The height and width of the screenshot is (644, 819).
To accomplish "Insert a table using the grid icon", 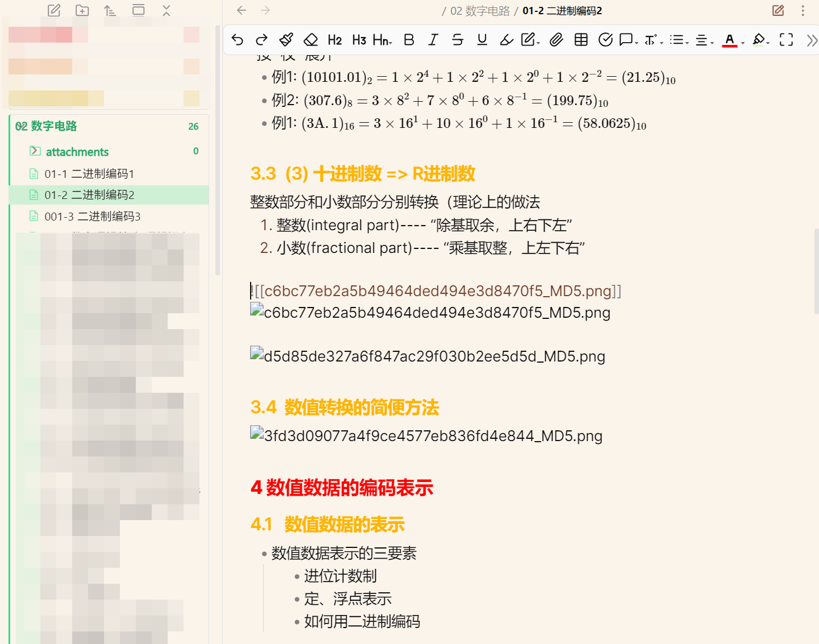I will [x=581, y=40].
